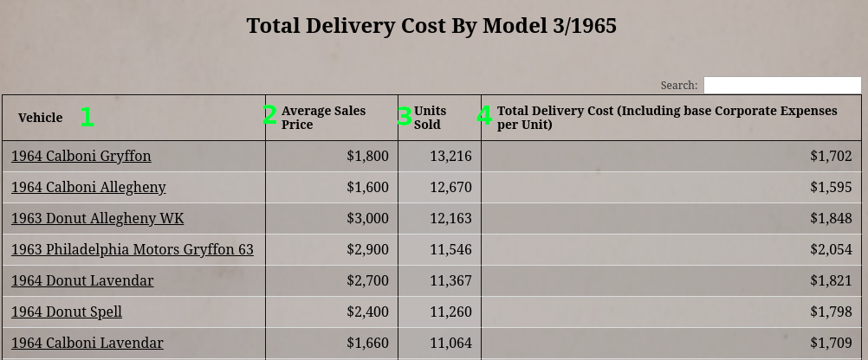This screenshot has height=360, width=868.
Task: Click the $1,800 sales price cell
Action: (x=367, y=156)
